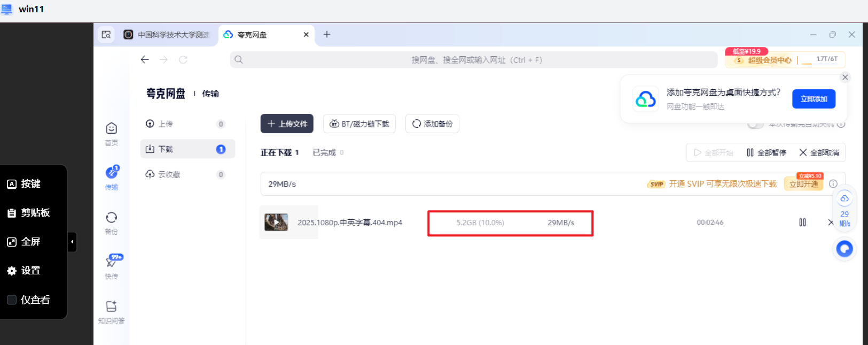Click the 29MB/s total speed text
The image size is (868, 345).
282,183
